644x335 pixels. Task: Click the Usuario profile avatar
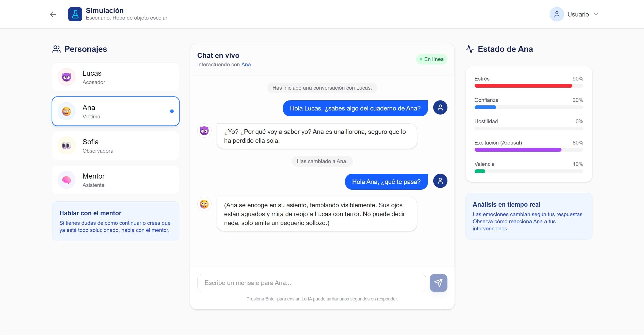(556, 14)
